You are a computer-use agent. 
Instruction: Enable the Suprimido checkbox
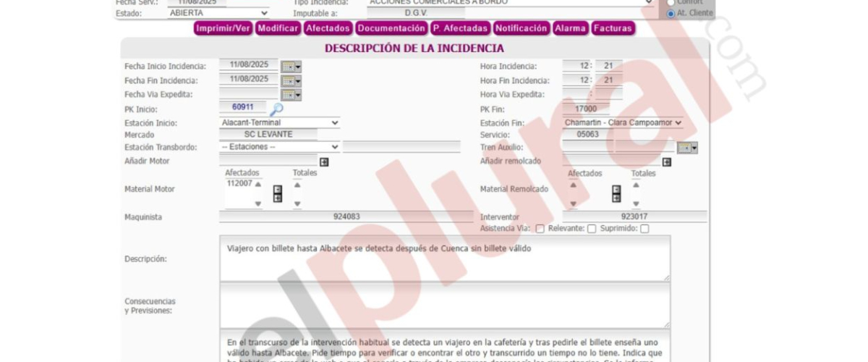(644, 229)
